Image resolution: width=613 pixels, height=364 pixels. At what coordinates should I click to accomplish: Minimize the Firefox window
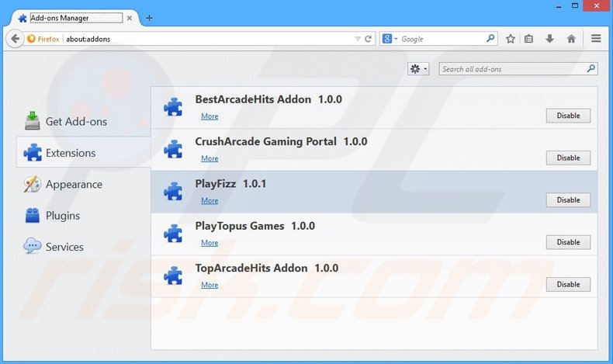tap(559, 6)
